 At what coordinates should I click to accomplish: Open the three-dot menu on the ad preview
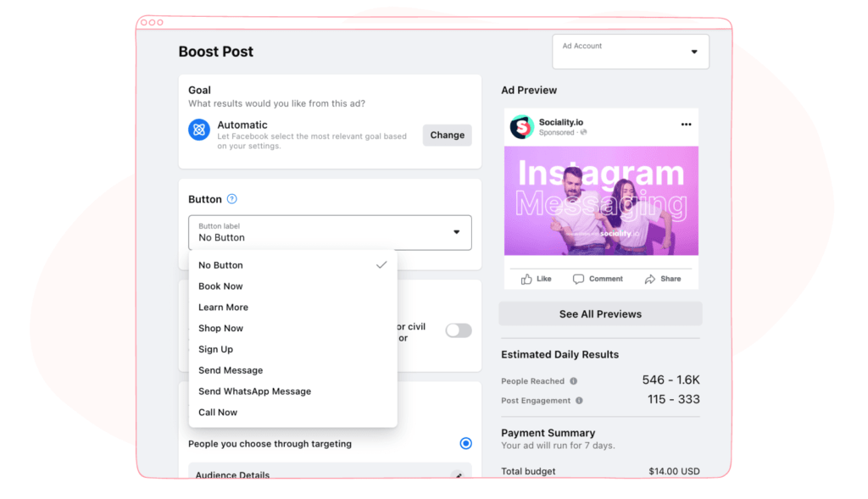(686, 125)
